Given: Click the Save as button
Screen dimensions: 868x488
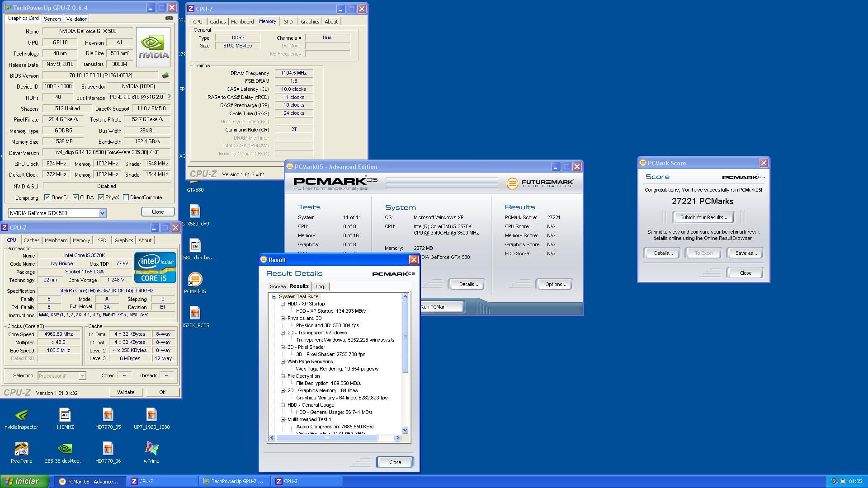Looking at the screenshot, I should [745, 253].
